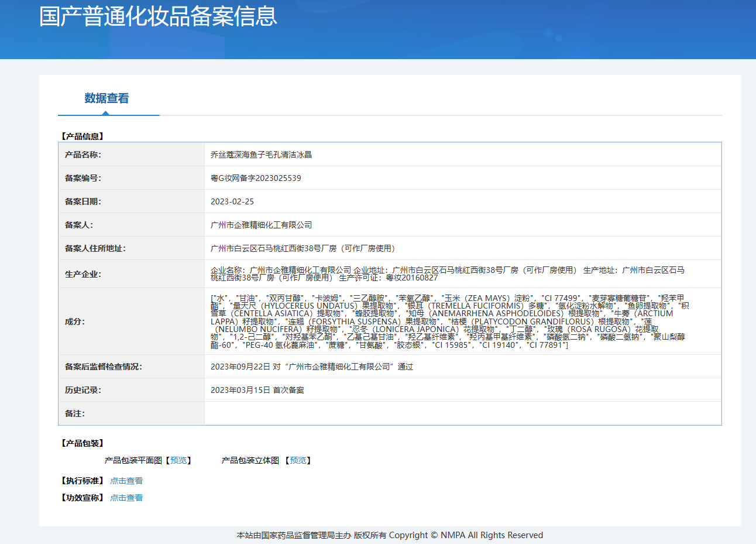Click the 【产品包装】 section heading
The width and height of the screenshot is (756, 544).
pyautogui.click(x=83, y=443)
